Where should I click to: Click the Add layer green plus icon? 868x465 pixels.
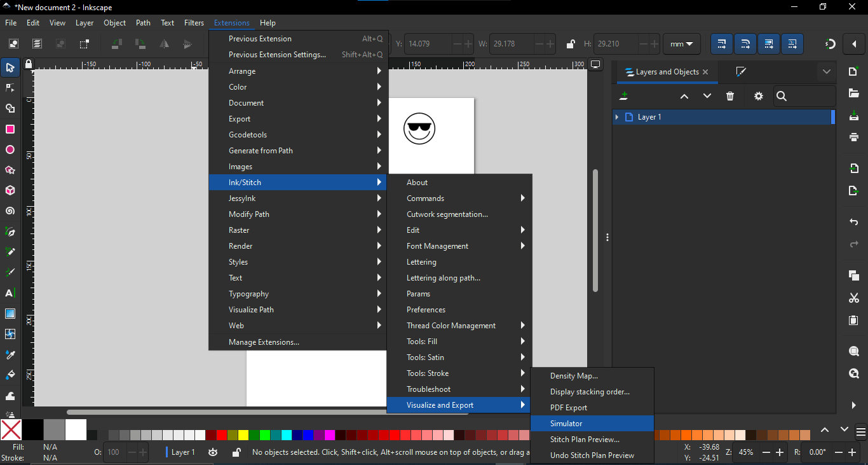point(624,96)
